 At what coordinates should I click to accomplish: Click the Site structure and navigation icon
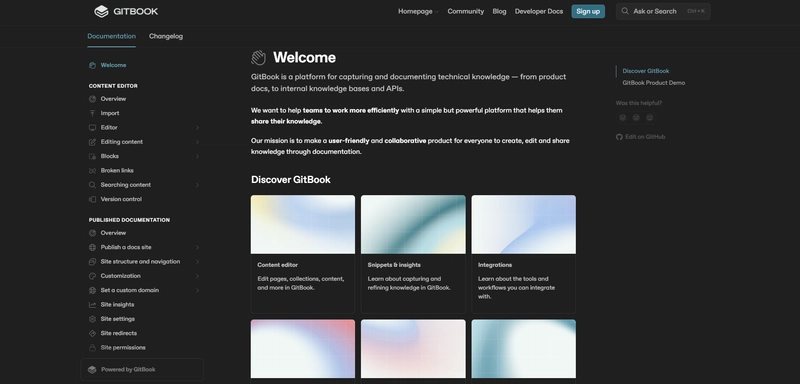point(92,262)
